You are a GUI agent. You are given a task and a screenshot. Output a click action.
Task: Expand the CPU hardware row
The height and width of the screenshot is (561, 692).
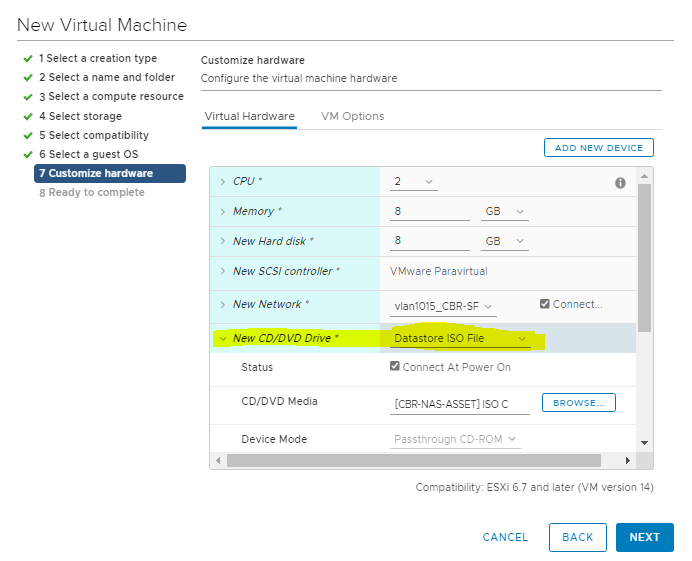click(x=222, y=182)
